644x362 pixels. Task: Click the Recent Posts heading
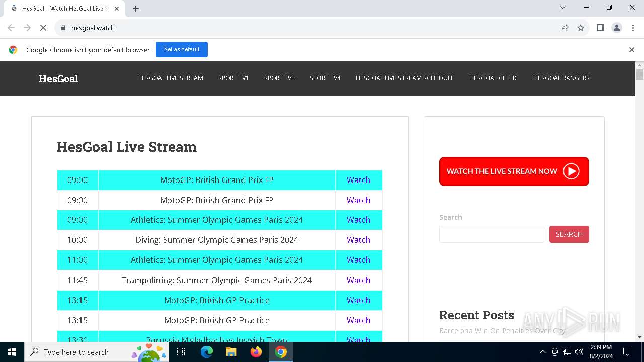pyautogui.click(x=476, y=315)
